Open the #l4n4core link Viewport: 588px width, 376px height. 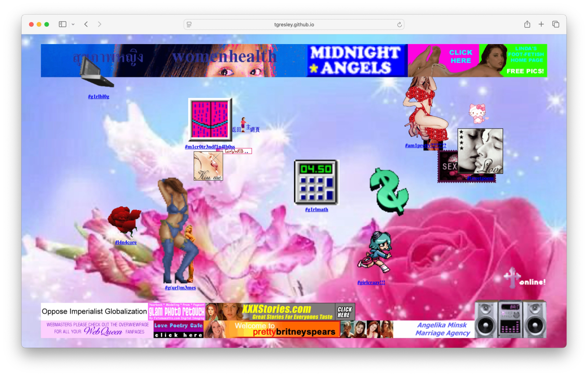[x=126, y=242]
